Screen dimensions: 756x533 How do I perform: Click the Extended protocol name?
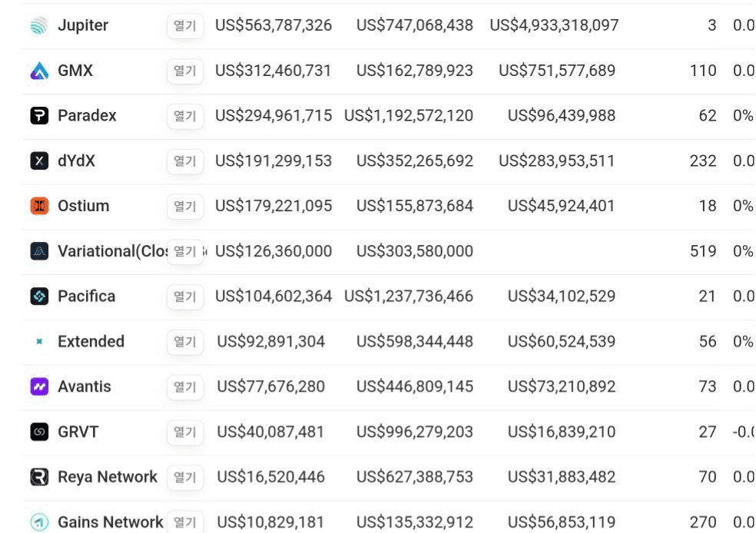(x=91, y=342)
